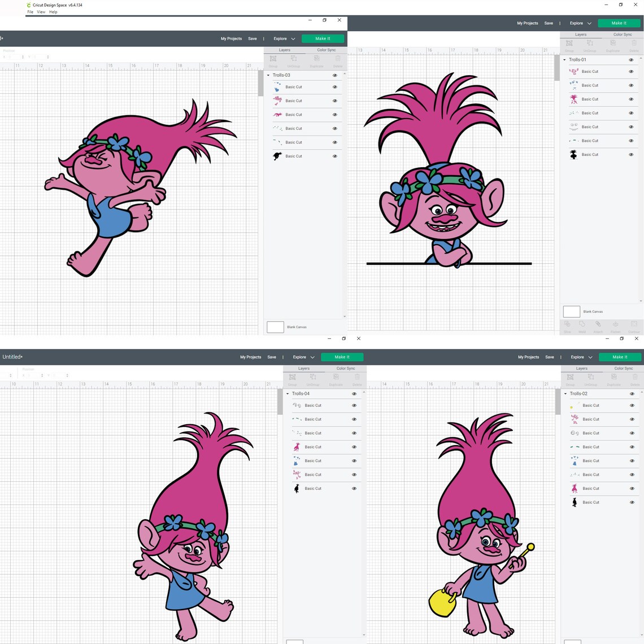Click UnGroup icon in Trolls-02 layers panel
Viewport: 644px width, 644px height.
(x=590, y=377)
